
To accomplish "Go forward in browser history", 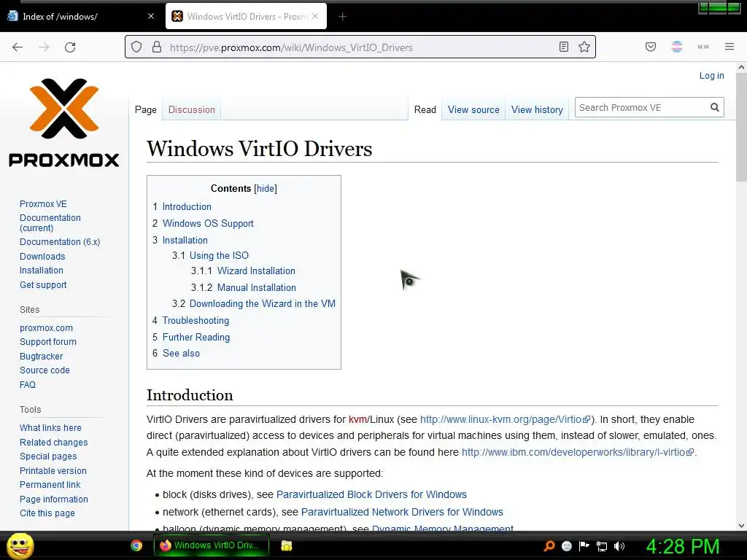I will [x=44, y=47].
